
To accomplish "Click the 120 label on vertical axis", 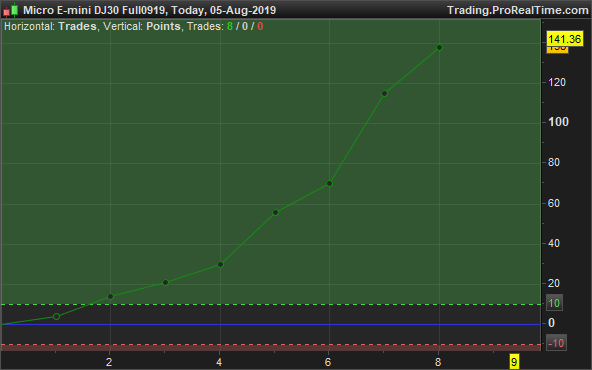I will coord(557,82).
